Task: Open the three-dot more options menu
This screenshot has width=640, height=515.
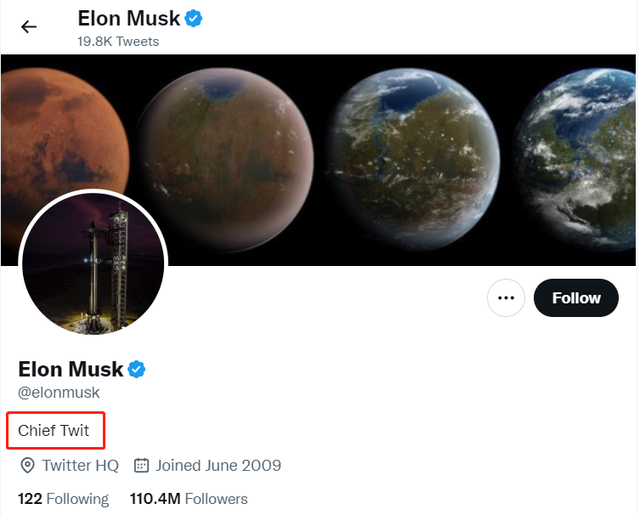Action: tap(506, 298)
